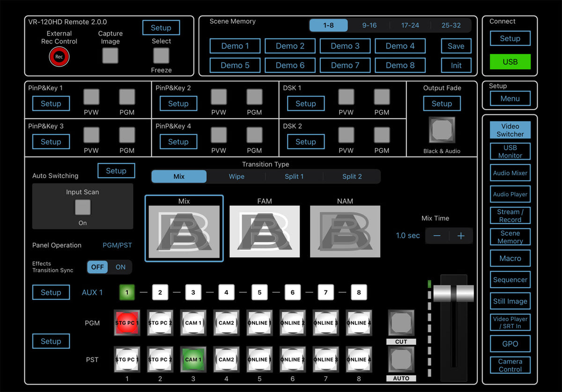Switch Scene Memory to the 9-16 bank
This screenshot has height=392, width=562.
point(369,25)
